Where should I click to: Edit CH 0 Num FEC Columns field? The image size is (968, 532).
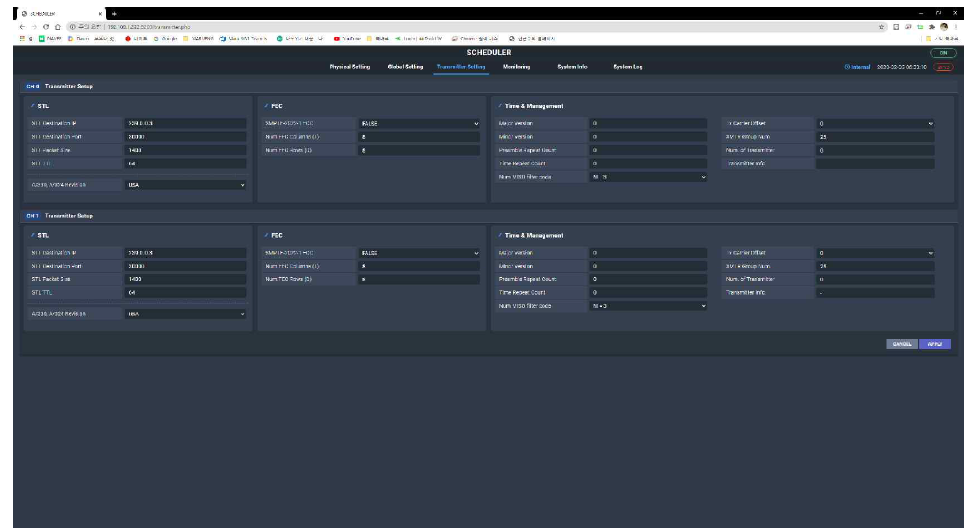pos(419,137)
